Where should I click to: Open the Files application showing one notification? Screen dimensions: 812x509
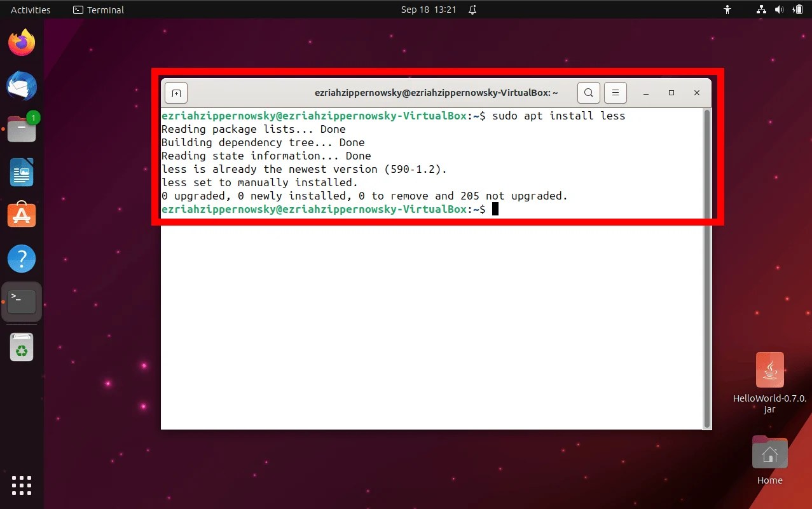click(x=21, y=129)
